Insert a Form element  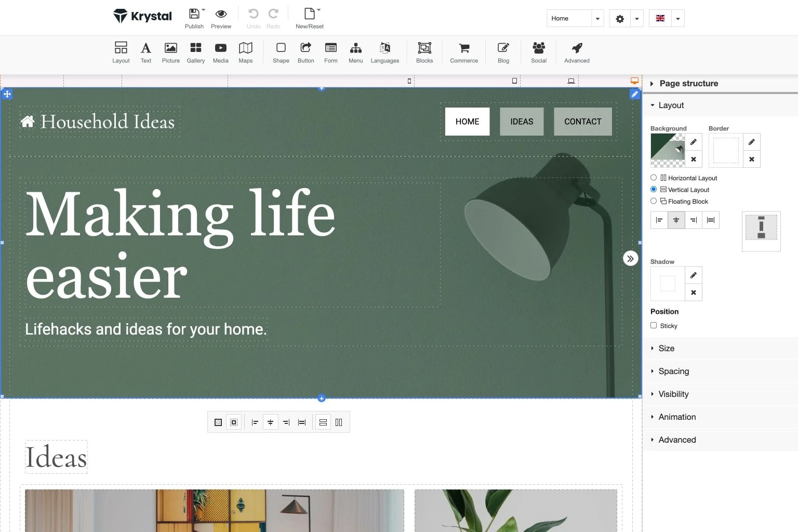330,52
